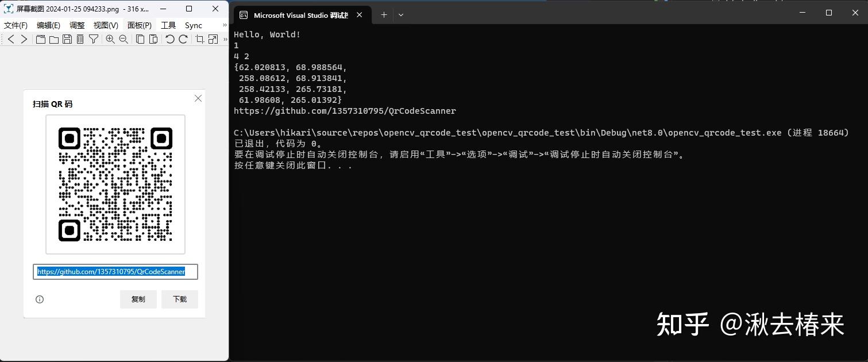Open the terminal tab dropdown chevron
This screenshot has height=362, width=868.
coord(401,15)
